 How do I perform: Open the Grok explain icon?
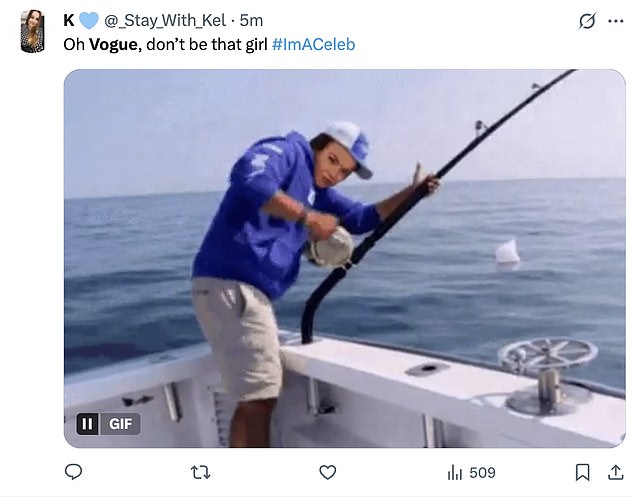[587, 20]
